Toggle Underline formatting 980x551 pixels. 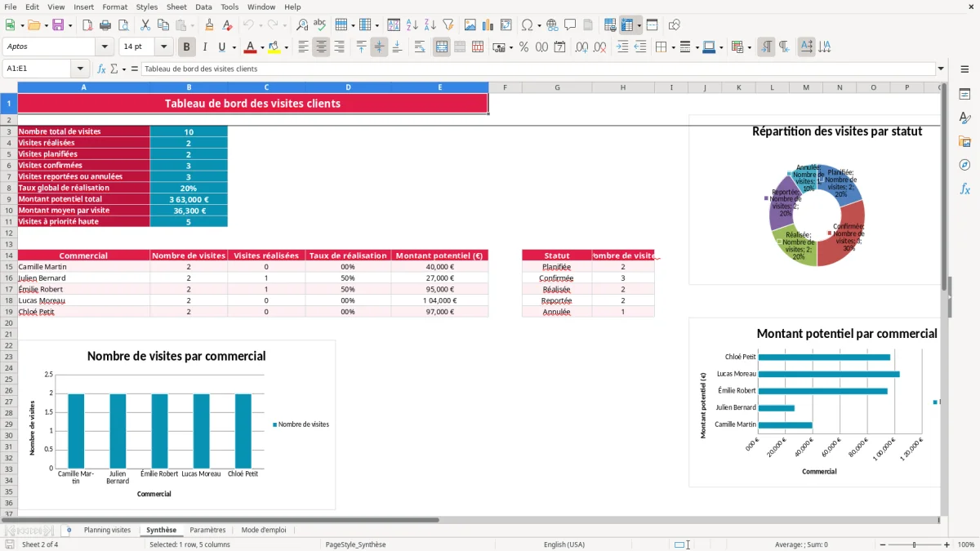pos(222,47)
